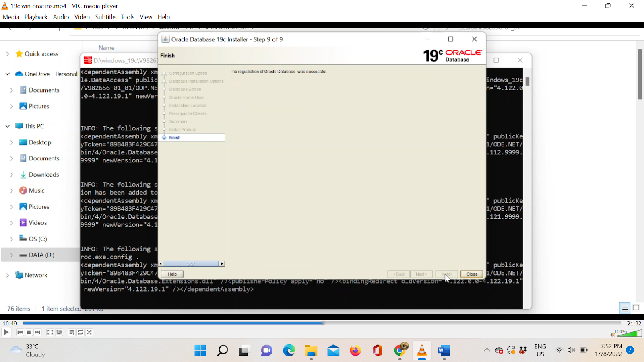This screenshot has width=644, height=362.
Task: Mute audio with VLC speaker icon
Action: (x=613, y=334)
